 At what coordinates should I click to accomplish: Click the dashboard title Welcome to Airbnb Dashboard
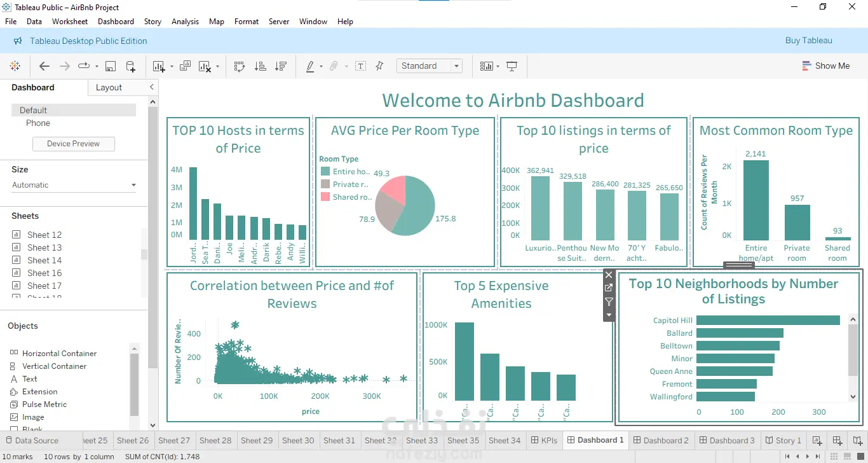coord(513,100)
